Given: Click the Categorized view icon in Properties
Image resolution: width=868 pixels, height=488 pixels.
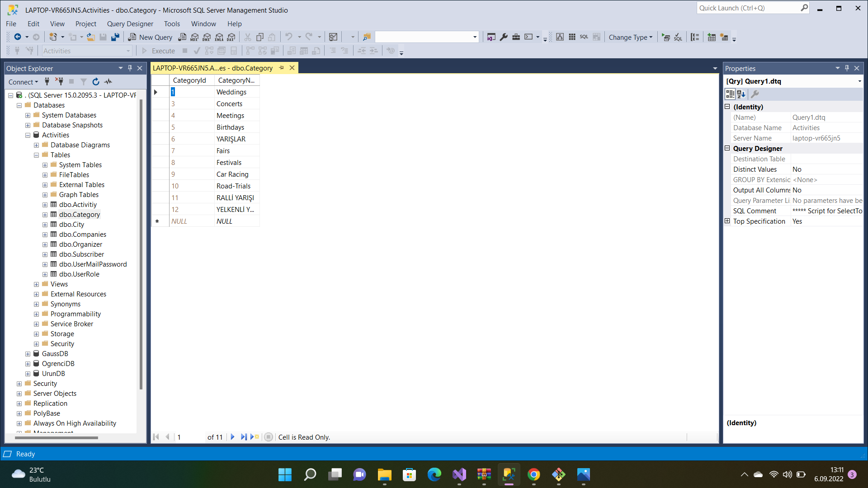Looking at the screenshot, I should click(730, 94).
